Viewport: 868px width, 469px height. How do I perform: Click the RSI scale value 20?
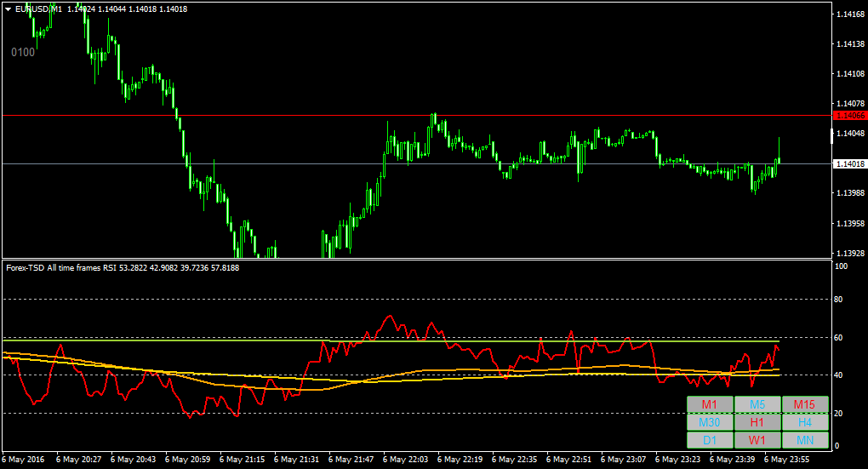point(839,414)
